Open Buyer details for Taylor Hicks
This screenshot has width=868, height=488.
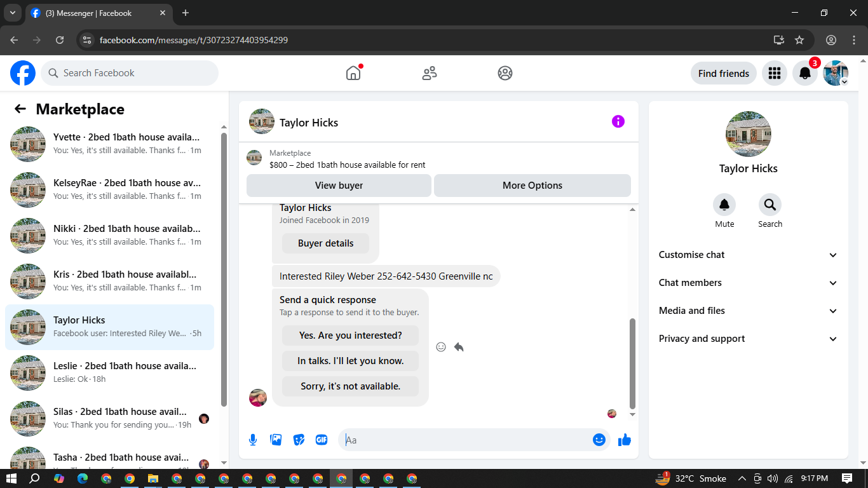coord(325,243)
